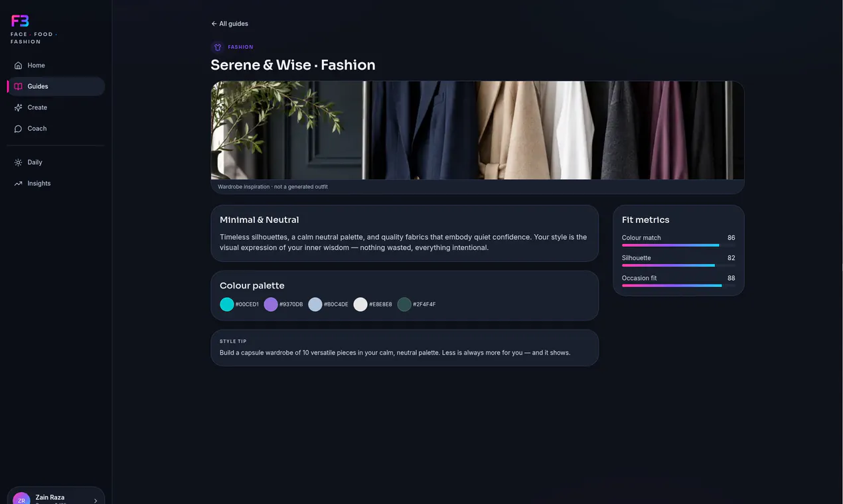The image size is (843, 504).
Task: Click the Minimal & Neutral heading
Action: 259,220
